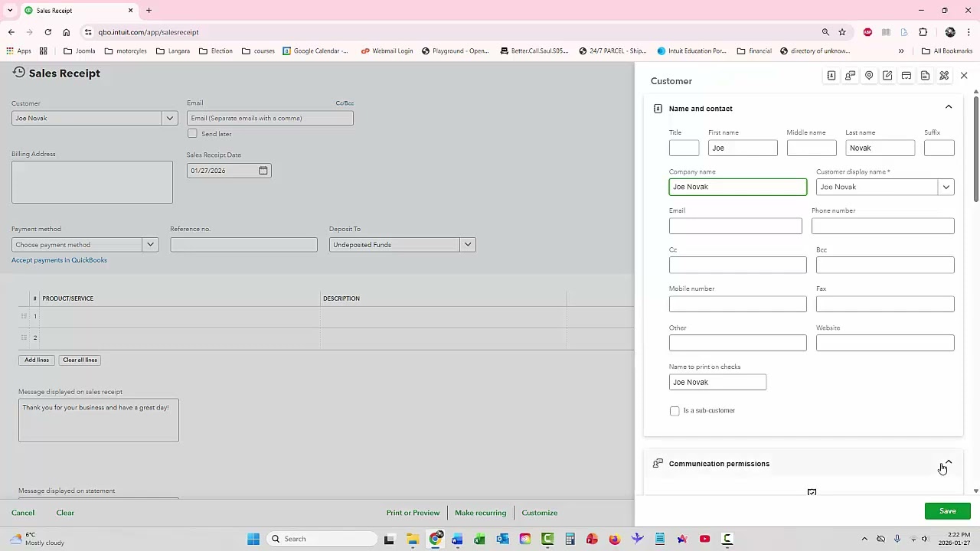Click Print or Preview

pos(413,513)
